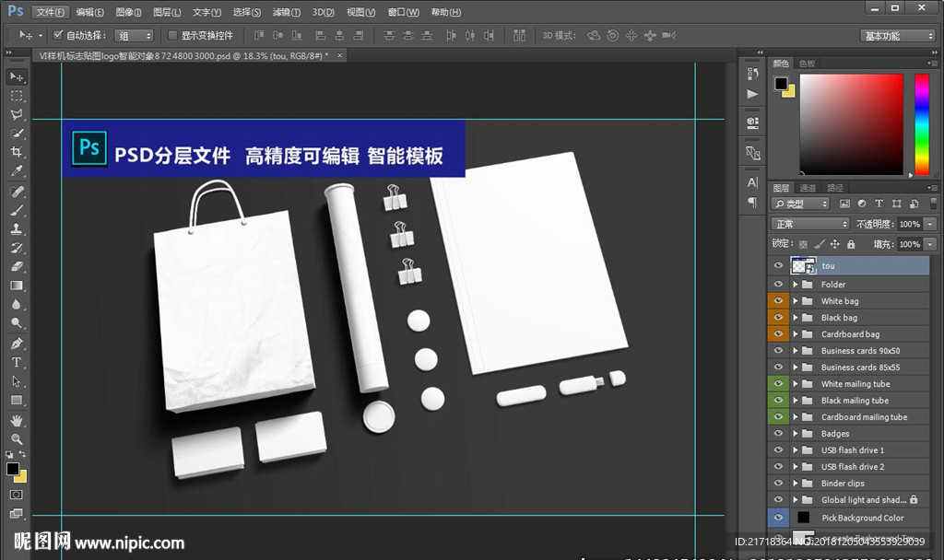Viewport: 944px width, 560px height.
Task: Click the lock all layer icon
Action: pos(850,244)
